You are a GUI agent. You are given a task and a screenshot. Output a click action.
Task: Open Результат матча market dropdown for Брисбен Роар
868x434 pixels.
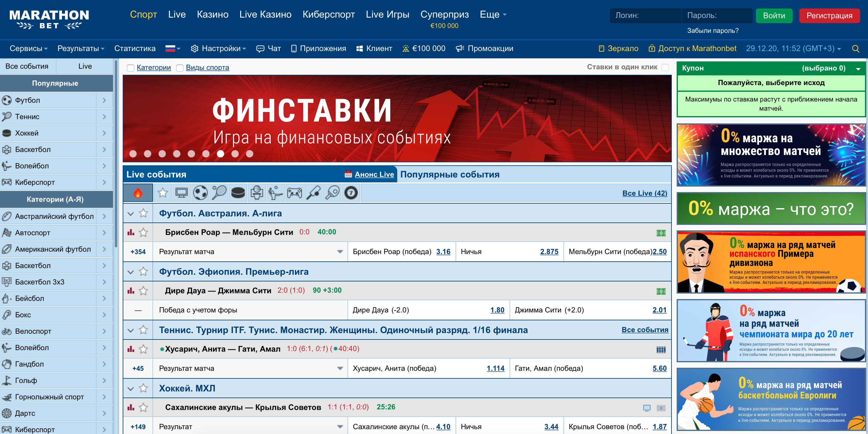coord(340,252)
